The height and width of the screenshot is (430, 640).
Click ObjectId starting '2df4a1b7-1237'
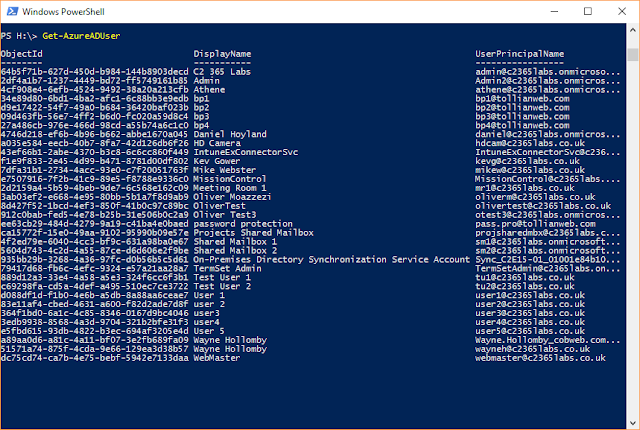coord(95,81)
